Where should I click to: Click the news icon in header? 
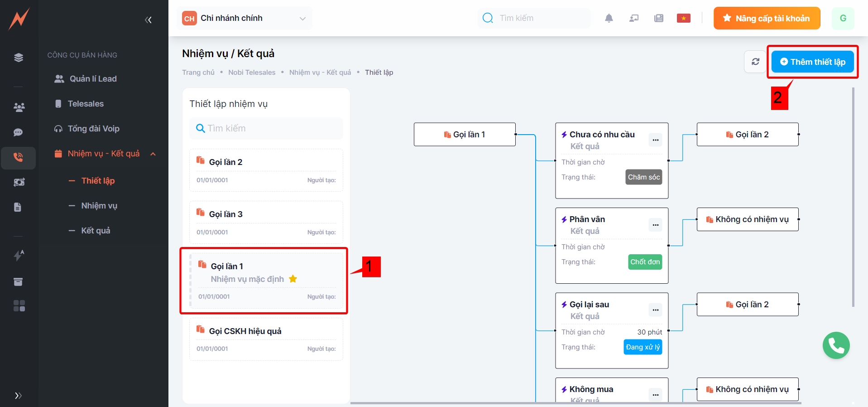tap(658, 18)
